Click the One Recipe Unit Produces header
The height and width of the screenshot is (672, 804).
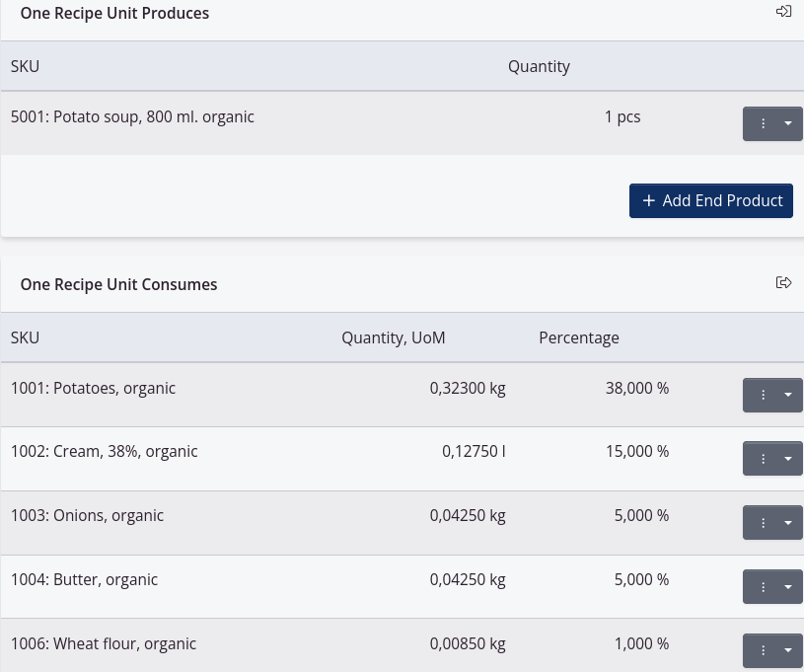114,13
